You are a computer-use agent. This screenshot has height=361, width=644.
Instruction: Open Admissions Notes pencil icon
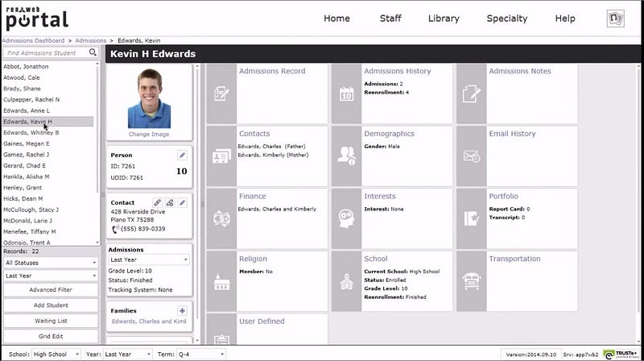click(x=471, y=93)
